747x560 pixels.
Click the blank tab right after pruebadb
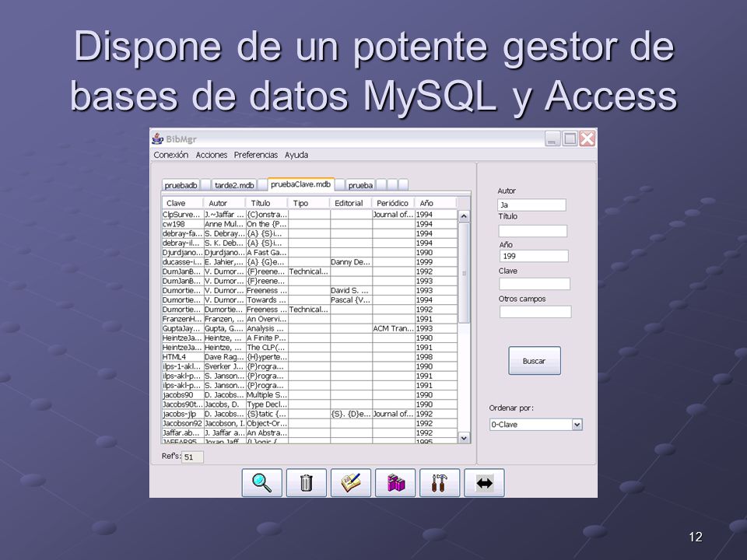tap(205, 185)
